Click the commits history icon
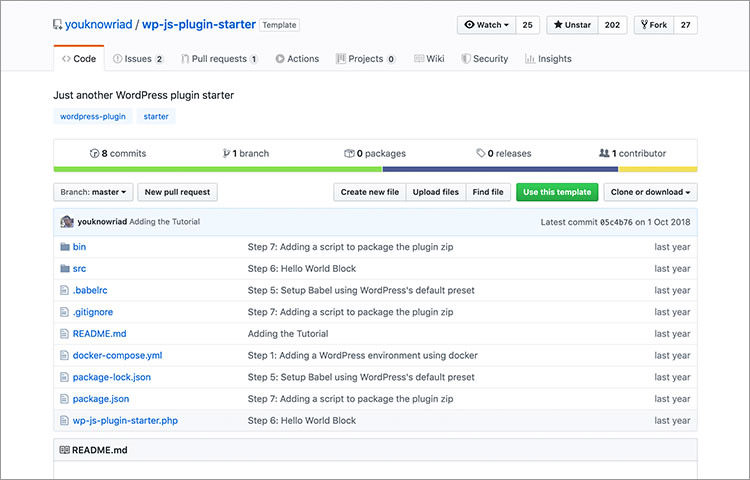Viewport: 750px width, 480px height. [x=94, y=154]
